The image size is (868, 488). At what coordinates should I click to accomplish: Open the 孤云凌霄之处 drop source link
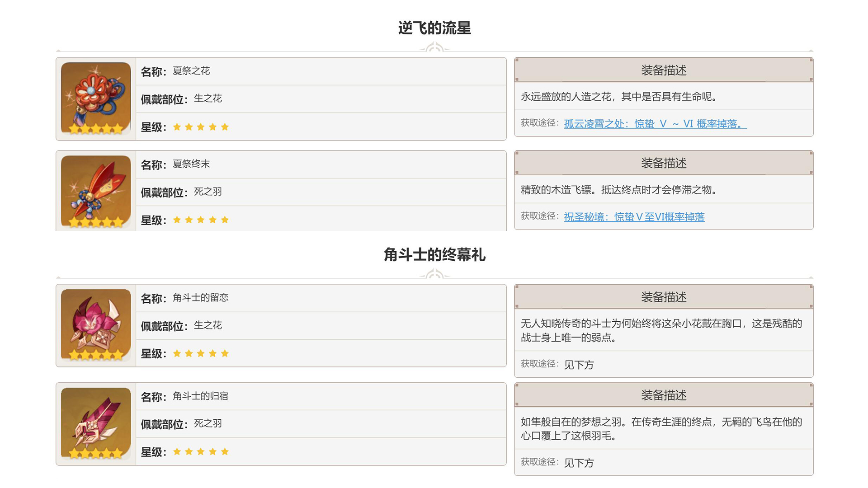655,124
